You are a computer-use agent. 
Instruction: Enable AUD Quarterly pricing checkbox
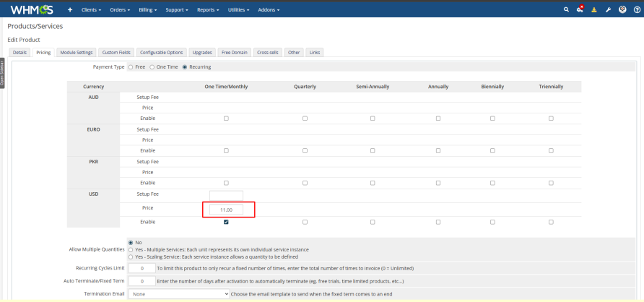[305, 118]
